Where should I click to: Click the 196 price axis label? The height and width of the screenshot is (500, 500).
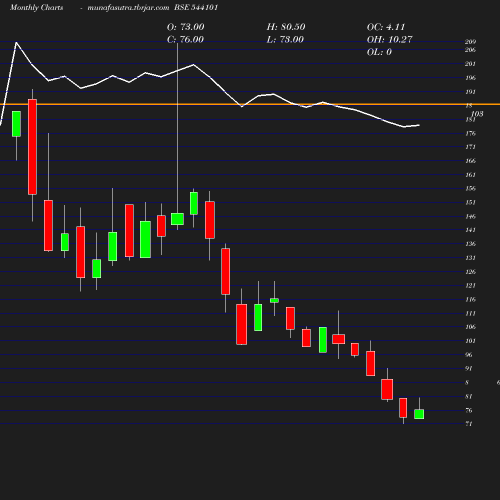click(x=470, y=78)
